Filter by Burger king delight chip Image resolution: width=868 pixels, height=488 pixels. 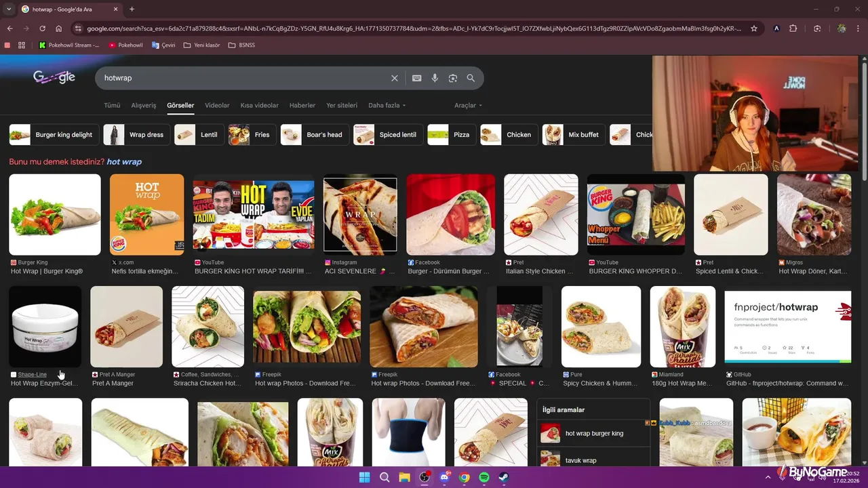pyautogui.click(x=53, y=135)
